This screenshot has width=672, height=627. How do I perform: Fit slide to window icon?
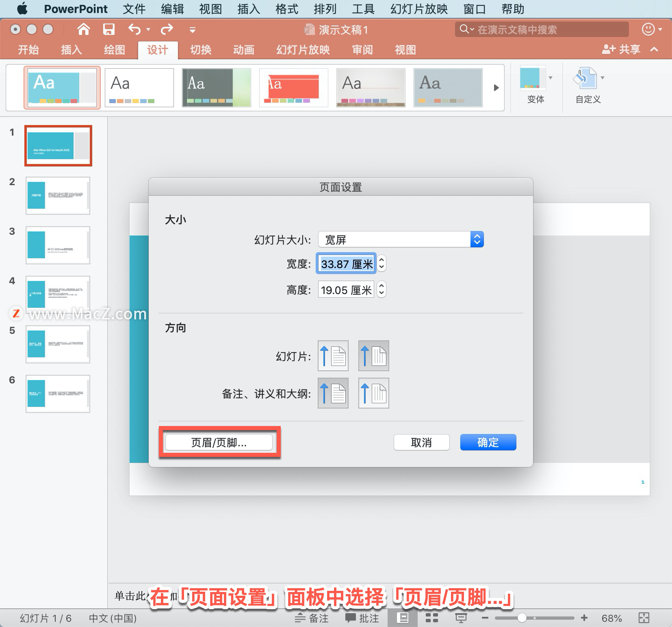click(x=644, y=618)
